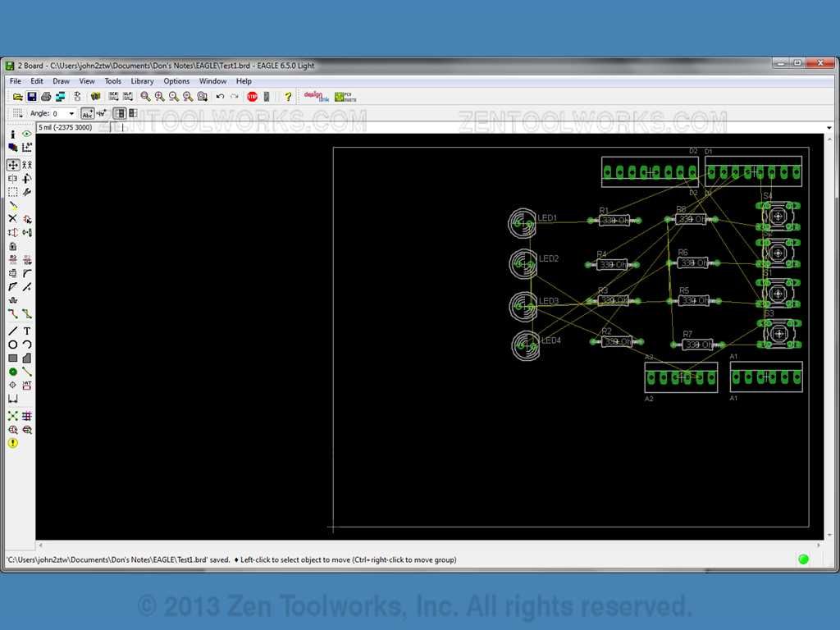The width and height of the screenshot is (840, 630).
Task: Open the designlink button
Action: 316,97
